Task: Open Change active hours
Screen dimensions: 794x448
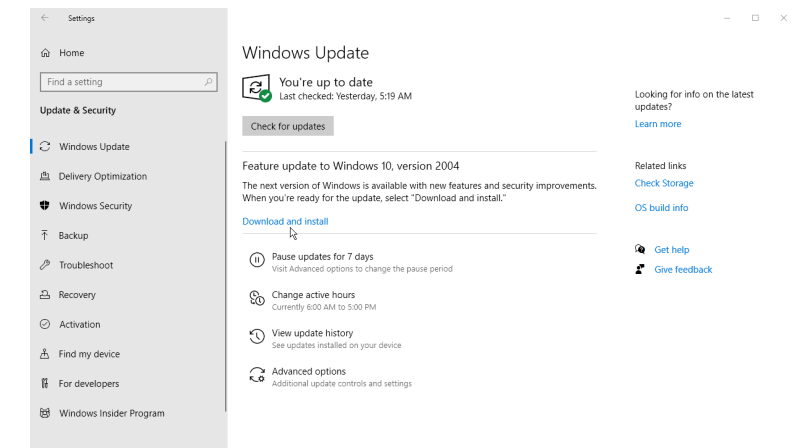Action: point(313,295)
